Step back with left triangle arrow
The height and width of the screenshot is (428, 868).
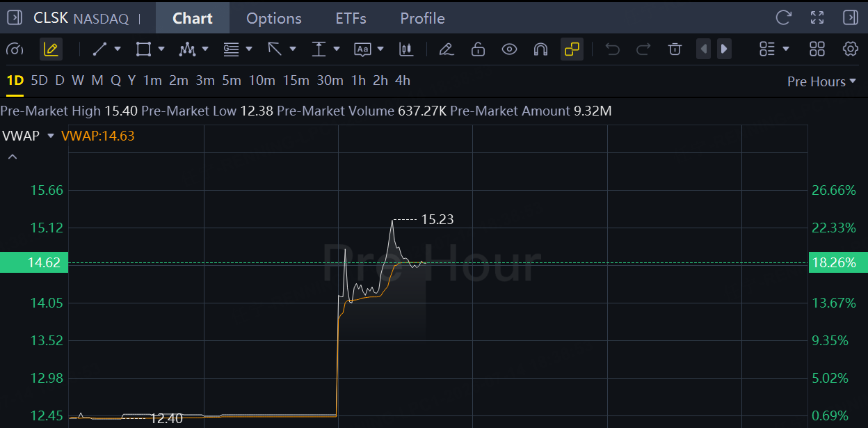click(704, 49)
